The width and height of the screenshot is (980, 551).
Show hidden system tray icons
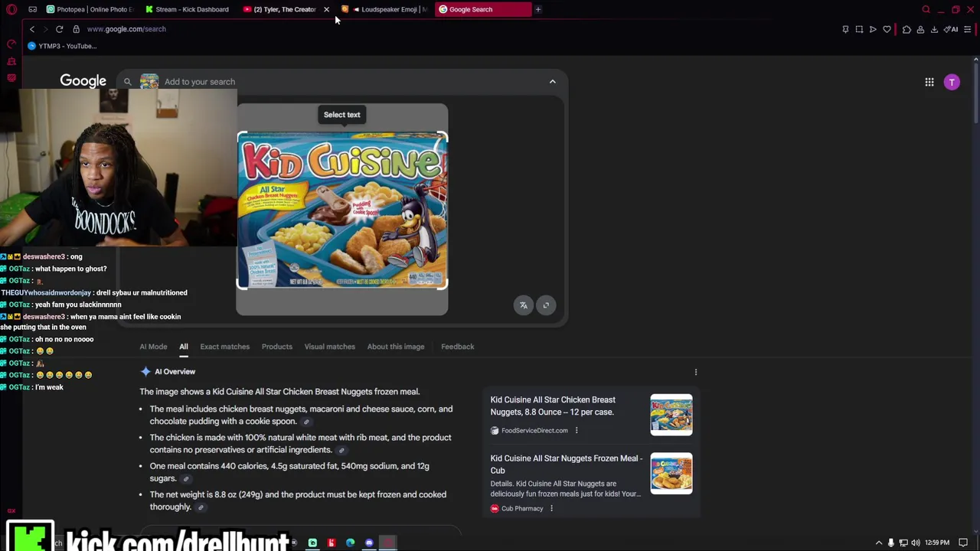(x=879, y=543)
